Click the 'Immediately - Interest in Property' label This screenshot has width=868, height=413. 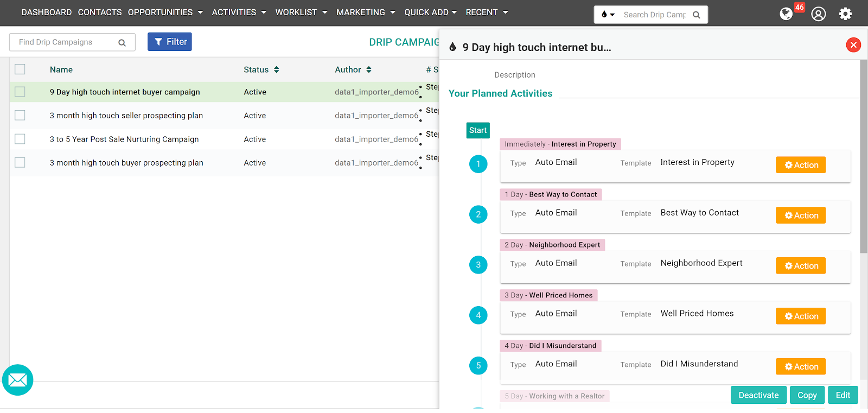560,144
